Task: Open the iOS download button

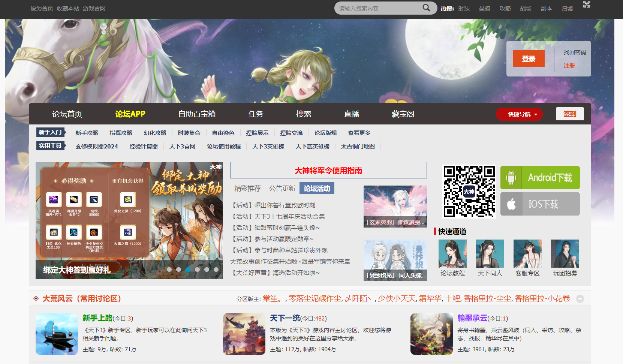Action: 540,204
